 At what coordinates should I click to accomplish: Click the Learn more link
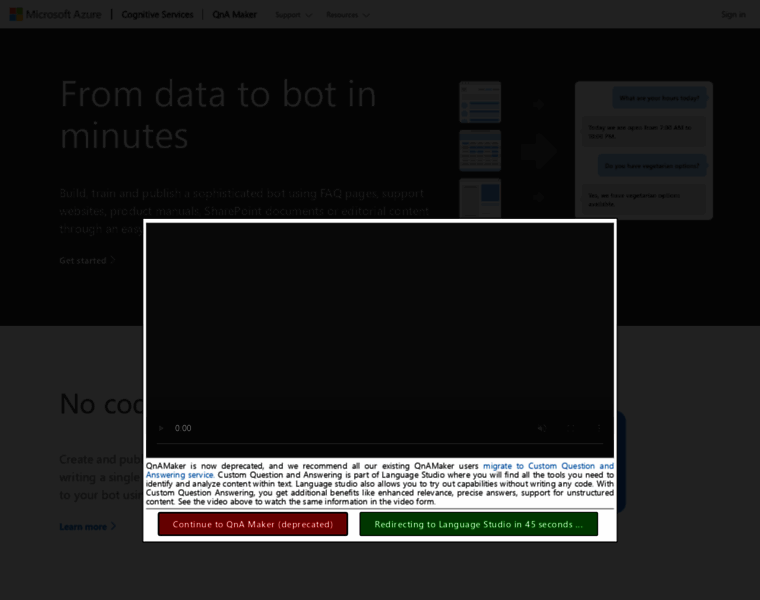[87, 526]
